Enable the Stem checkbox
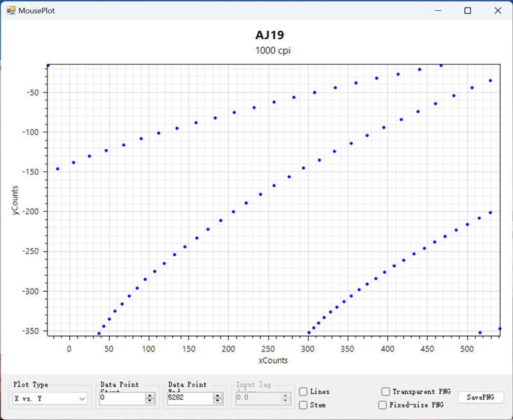 (x=303, y=405)
